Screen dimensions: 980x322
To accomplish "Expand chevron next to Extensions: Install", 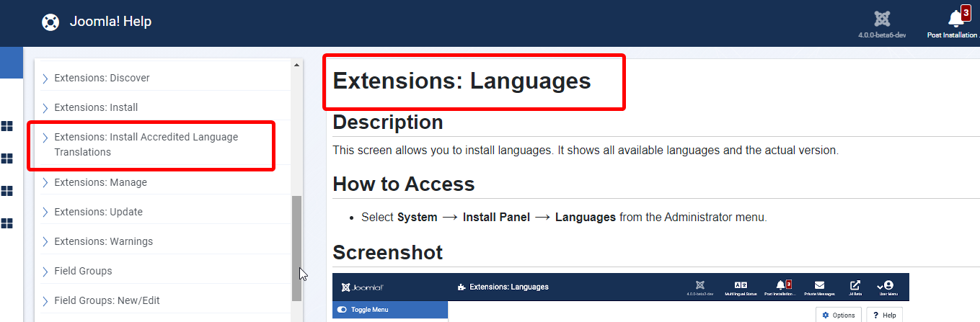I will point(45,108).
